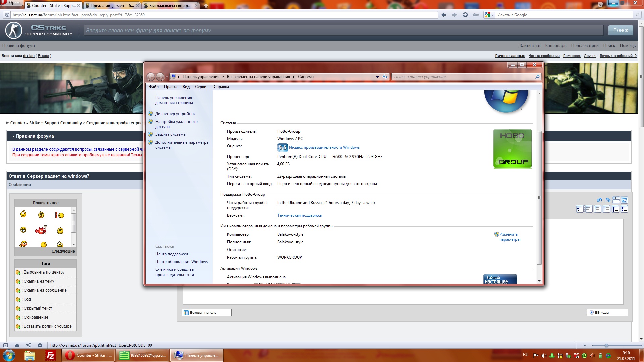Viewport: 644px width, 362px height.
Task: Expand the Control Panel address bar history dropdown
Action: (377, 77)
